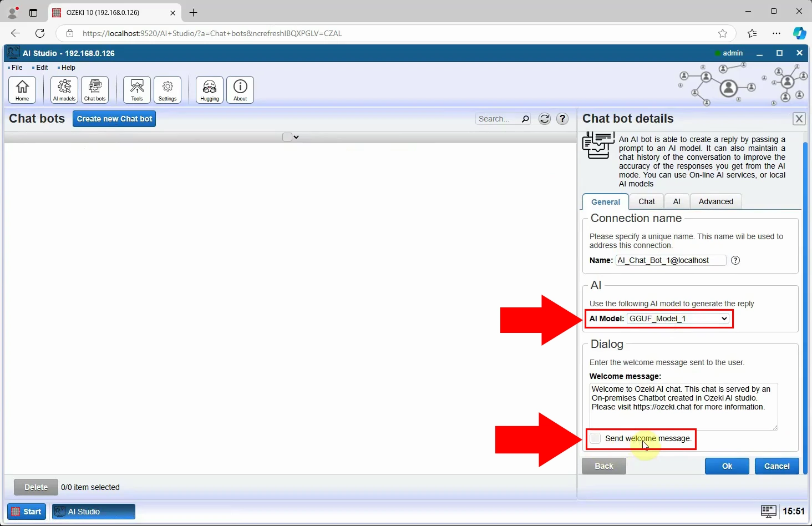Viewport: 812px width, 526px height.
Task: Open the Help menu
Action: pyautogui.click(x=68, y=68)
